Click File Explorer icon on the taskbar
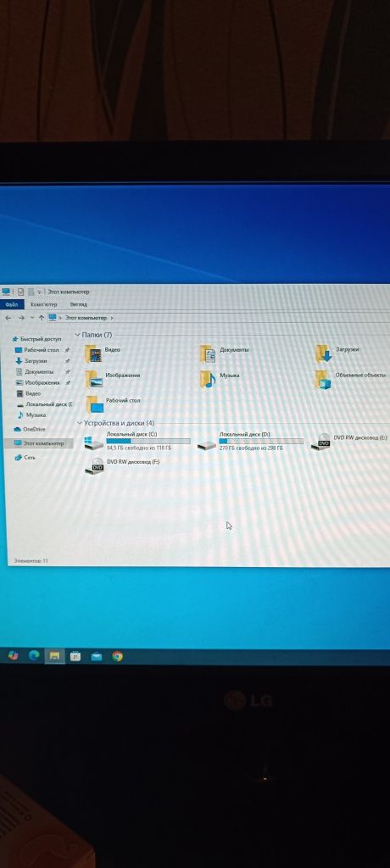This screenshot has width=390, height=868. 54,657
